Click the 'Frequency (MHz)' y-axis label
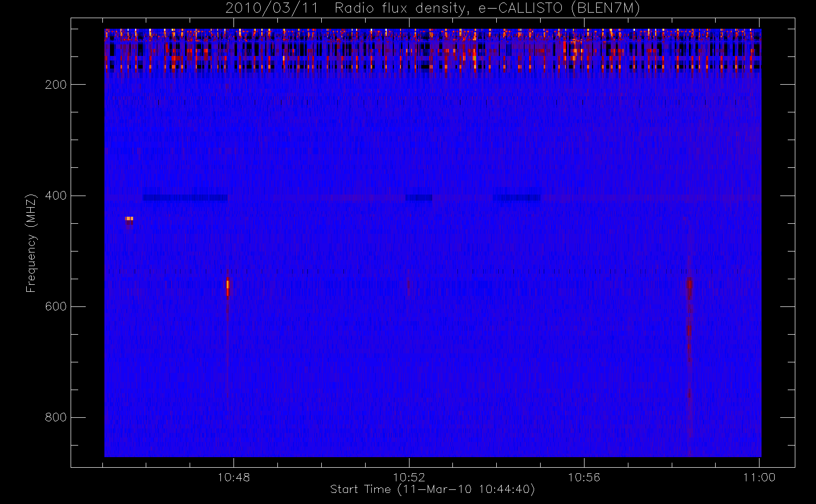 pos(31,243)
